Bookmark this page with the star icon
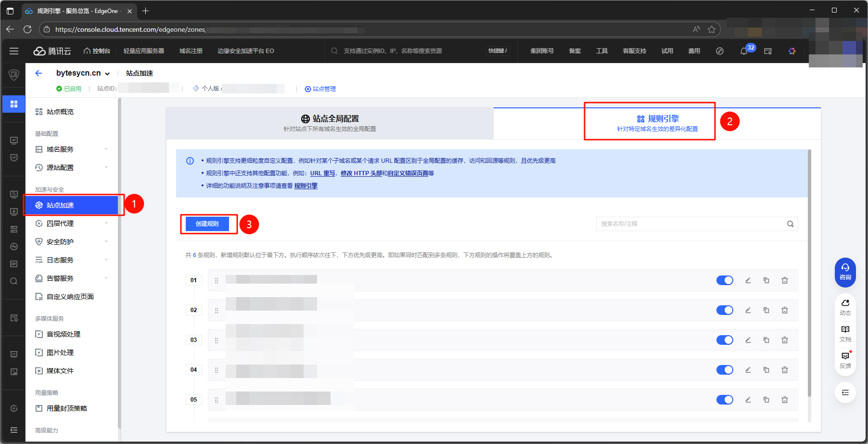Screen dimensions: 868x444 [712, 29]
